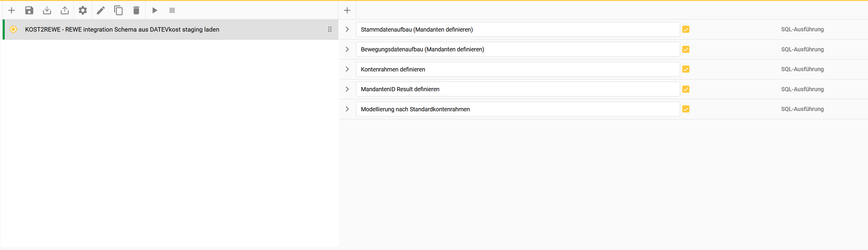
Task: Select the KOST2REWE job entry
Action: point(122,30)
